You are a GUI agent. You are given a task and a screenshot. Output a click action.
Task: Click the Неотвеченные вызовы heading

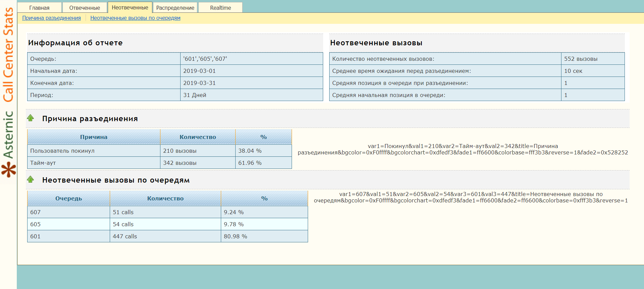click(376, 43)
